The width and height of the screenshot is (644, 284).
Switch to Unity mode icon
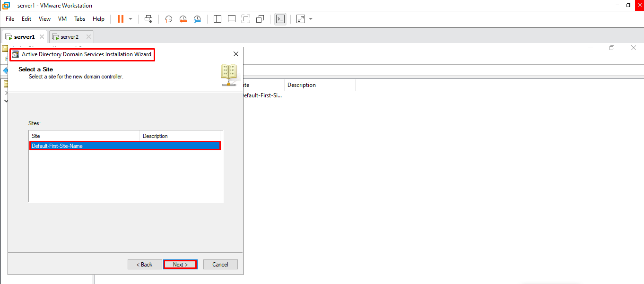260,19
